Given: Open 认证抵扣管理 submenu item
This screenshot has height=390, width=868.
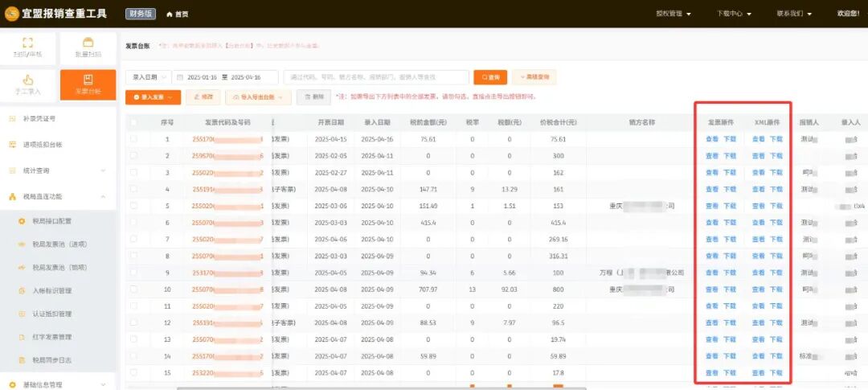Looking at the screenshot, I should point(52,314).
